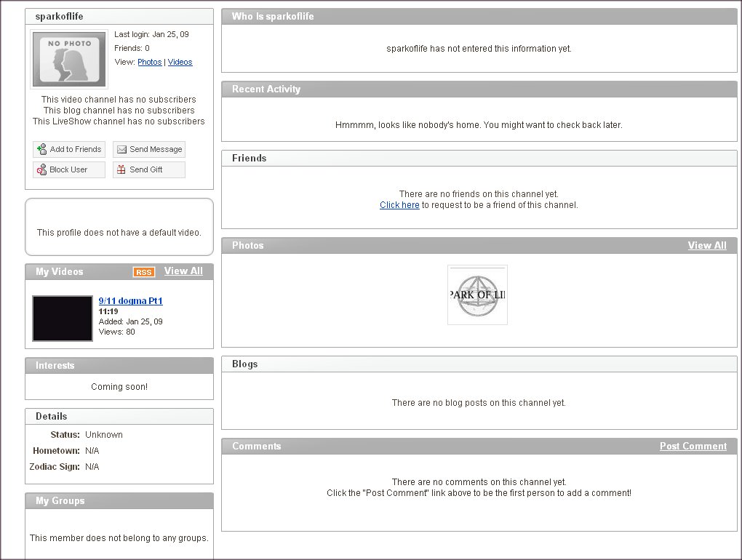Image resolution: width=742 pixels, height=560 pixels.
Task: Click 'This blog channel has no subscribers'
Action: click(x=119, y=111)
